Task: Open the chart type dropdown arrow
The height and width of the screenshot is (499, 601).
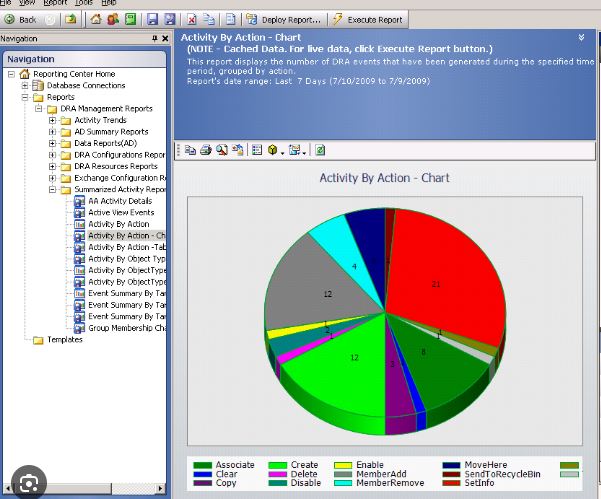Action: tap(304, 152)
